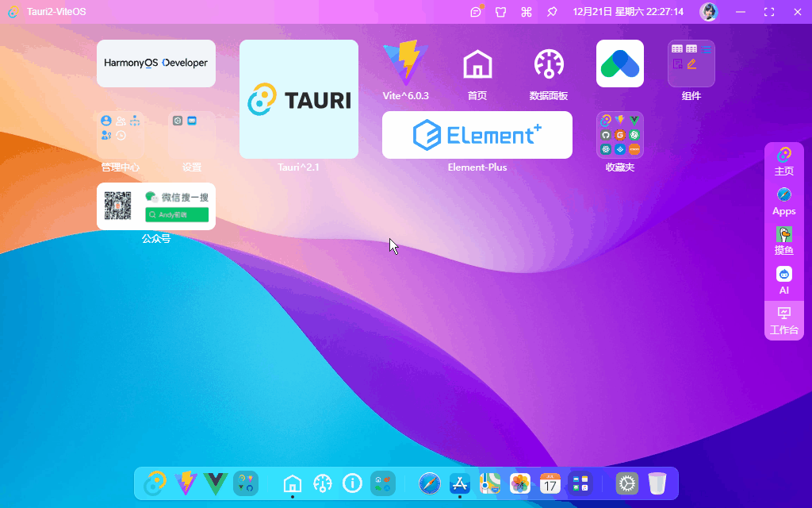The height and width of the screenshot is (508, 812).
Task: Open the user avatar menu
Action: tap(708, 11)
